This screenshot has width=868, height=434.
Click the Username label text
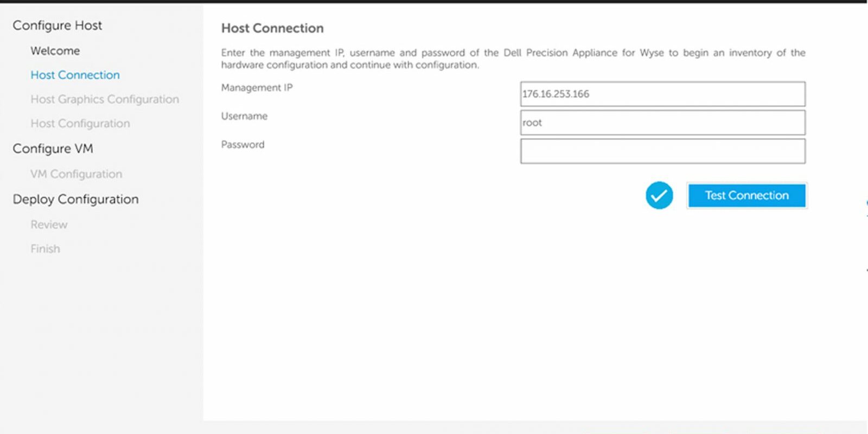pyautogui.click(x=244, y=116)
